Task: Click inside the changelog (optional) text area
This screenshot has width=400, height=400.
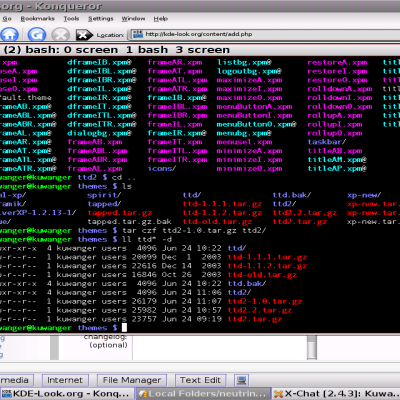Action: (x=219, y=347)
